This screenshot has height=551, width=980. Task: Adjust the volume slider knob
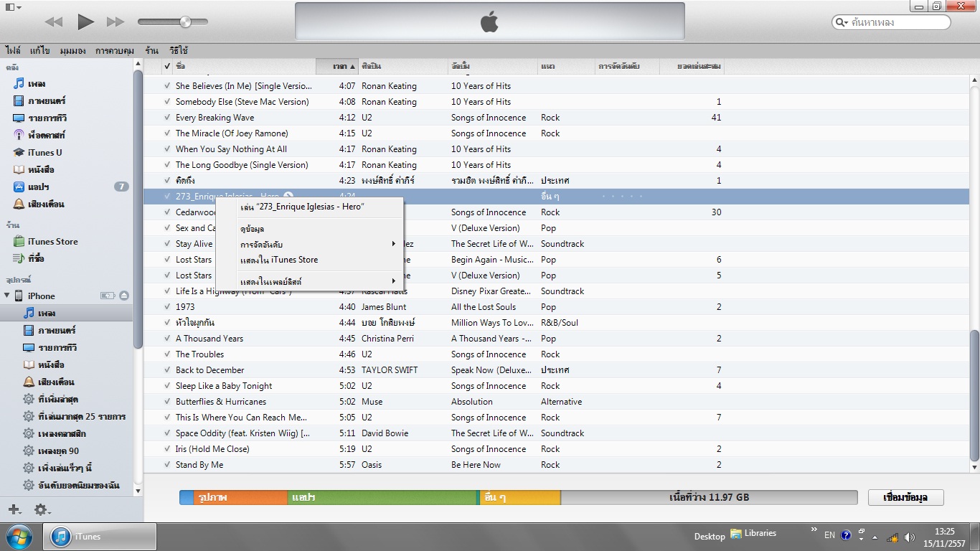(185, 22)
